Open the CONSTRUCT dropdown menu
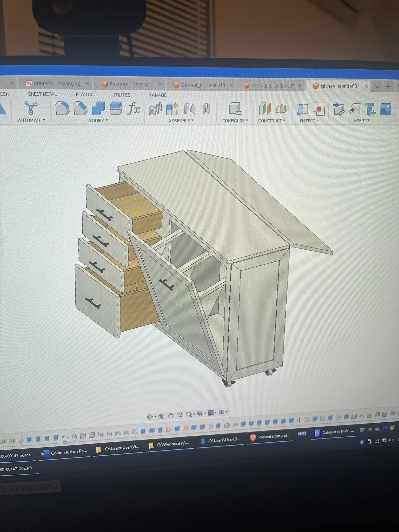This screenshot has height=532, width=399. coord(272,121)
